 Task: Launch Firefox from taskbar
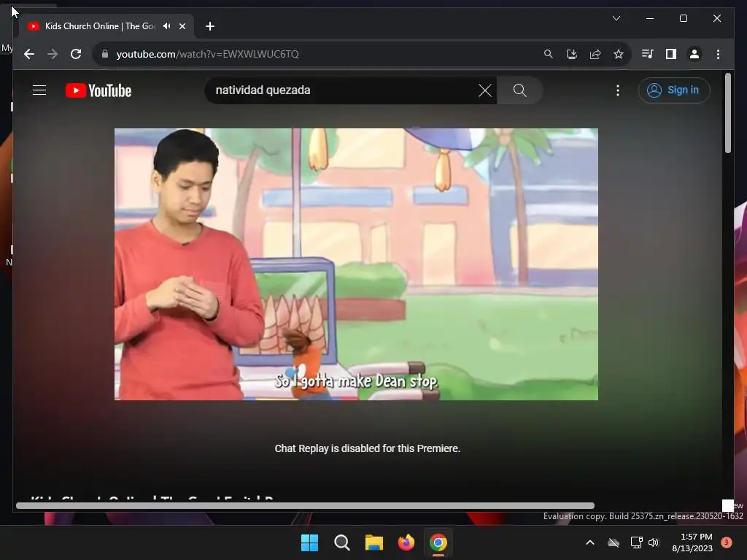pyautogui.click(x=406, y=542)
